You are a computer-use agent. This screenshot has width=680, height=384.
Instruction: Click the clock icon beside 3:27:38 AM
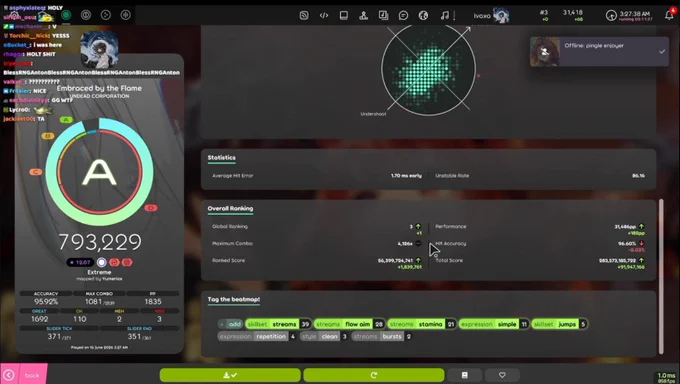(x=611, y=16)
